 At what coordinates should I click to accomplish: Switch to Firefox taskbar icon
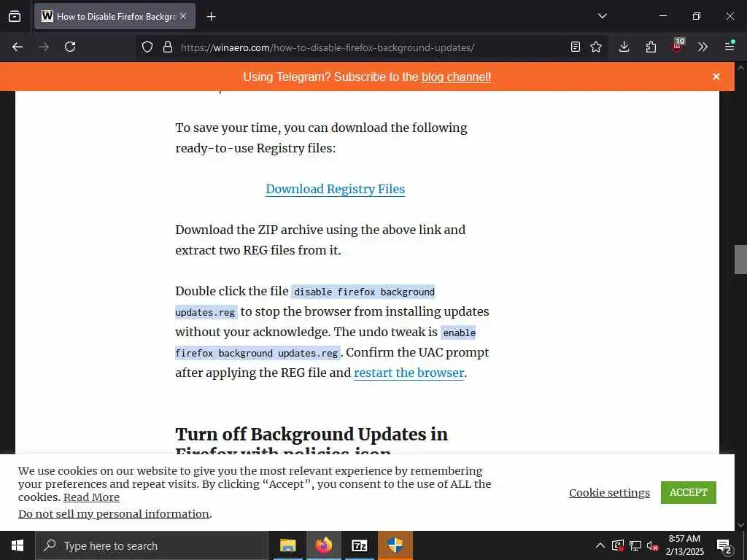(x=323, y=545)
